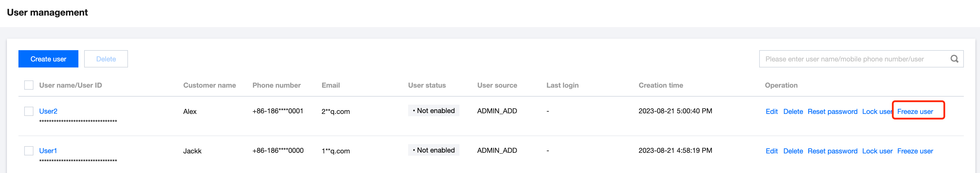Viewport: 980px width, 173px height.
Task: Delete User2 via the row operation link
Action: click(x=793, y=111)
